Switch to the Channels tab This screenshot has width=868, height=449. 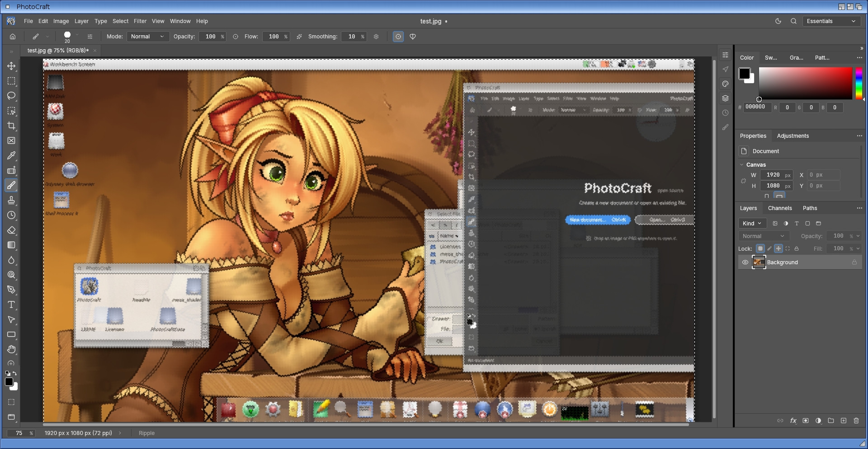click(x=780, y=208)
